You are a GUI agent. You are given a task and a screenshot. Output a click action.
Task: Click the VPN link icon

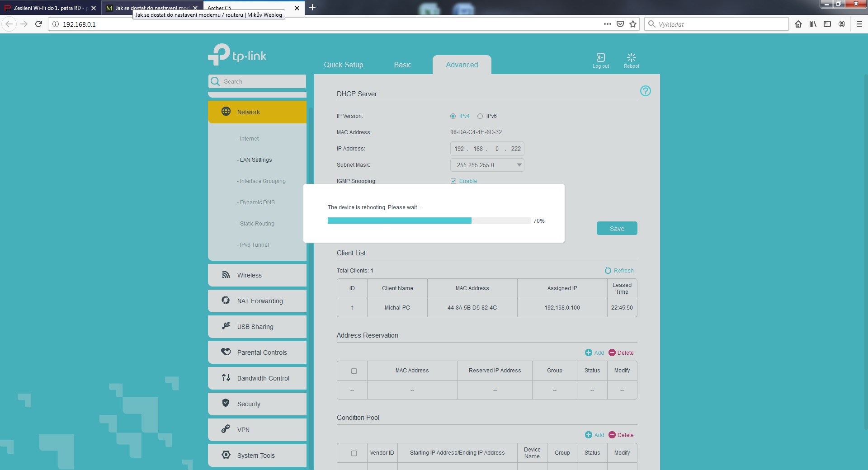click(x=226, y=429)
